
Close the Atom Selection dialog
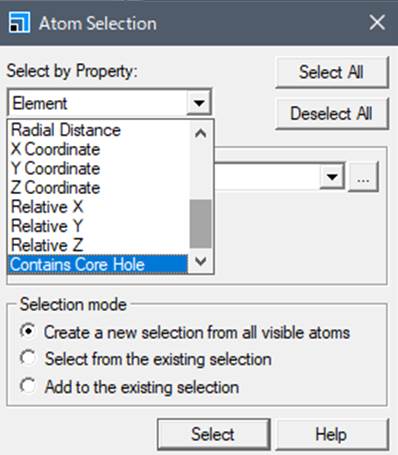[377, 23]
